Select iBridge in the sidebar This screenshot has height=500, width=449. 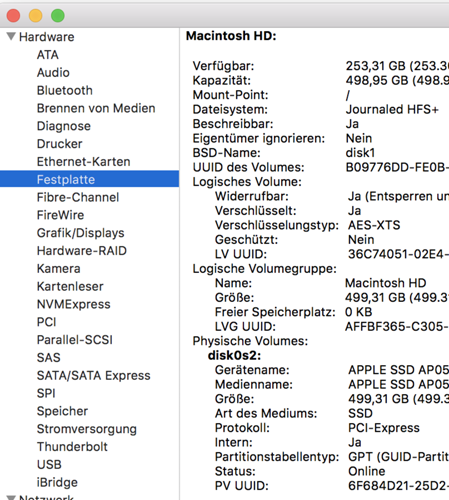[x=57, y=482]
